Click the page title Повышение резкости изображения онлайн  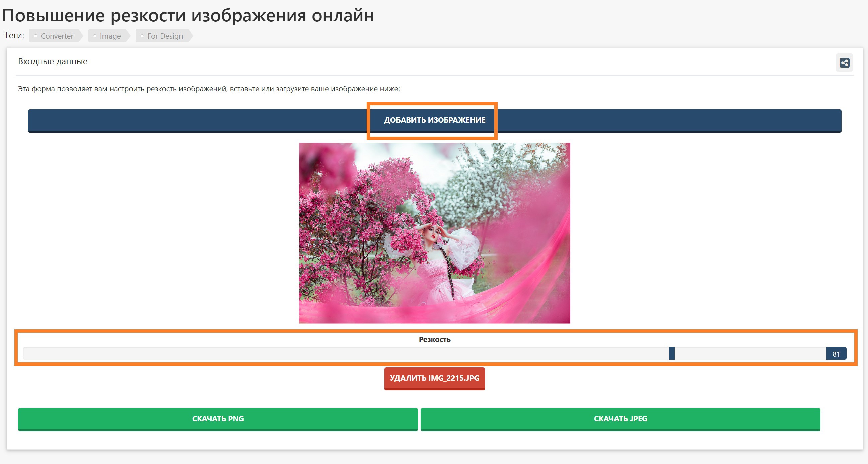point(188,15)
